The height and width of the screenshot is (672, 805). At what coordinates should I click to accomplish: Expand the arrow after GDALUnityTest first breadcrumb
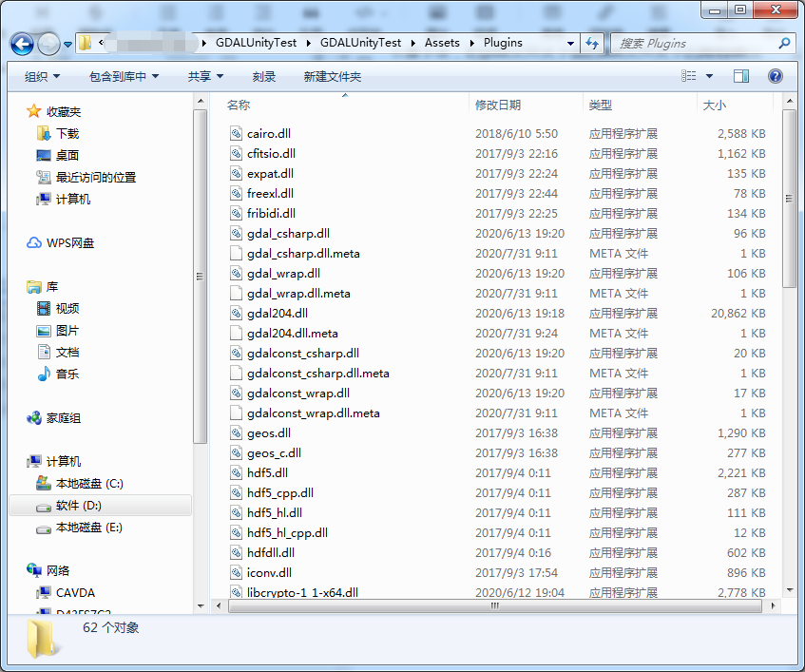[309, 43]
